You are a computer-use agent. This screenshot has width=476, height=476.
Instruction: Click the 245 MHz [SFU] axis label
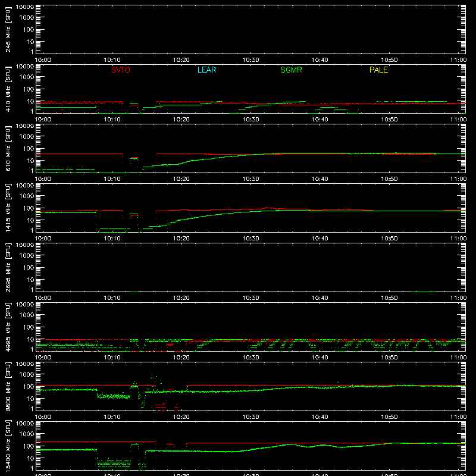[x=8, y=29]
